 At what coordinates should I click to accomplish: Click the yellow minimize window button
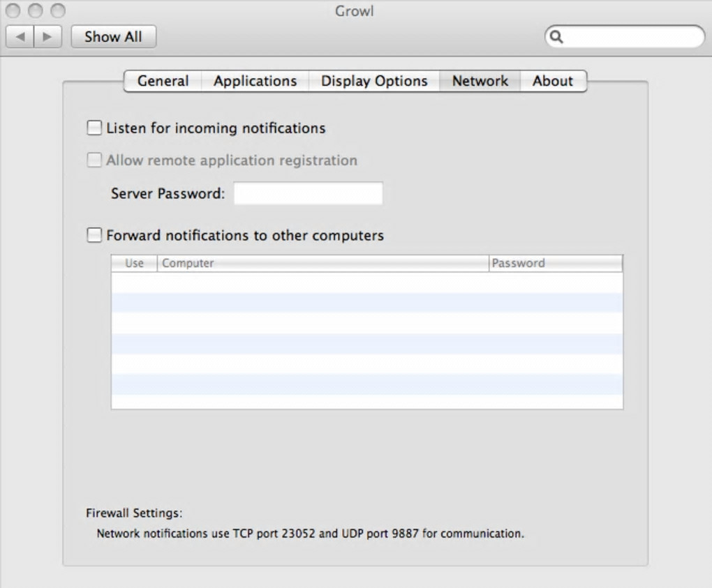pyautogui.click(x=36, y=11)
